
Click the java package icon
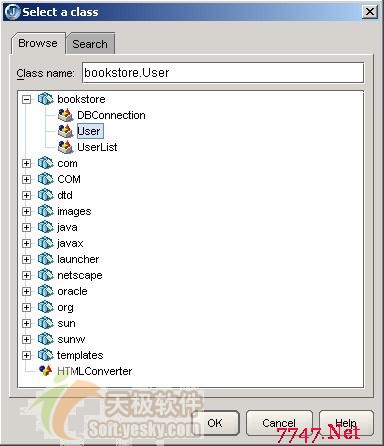45,227
